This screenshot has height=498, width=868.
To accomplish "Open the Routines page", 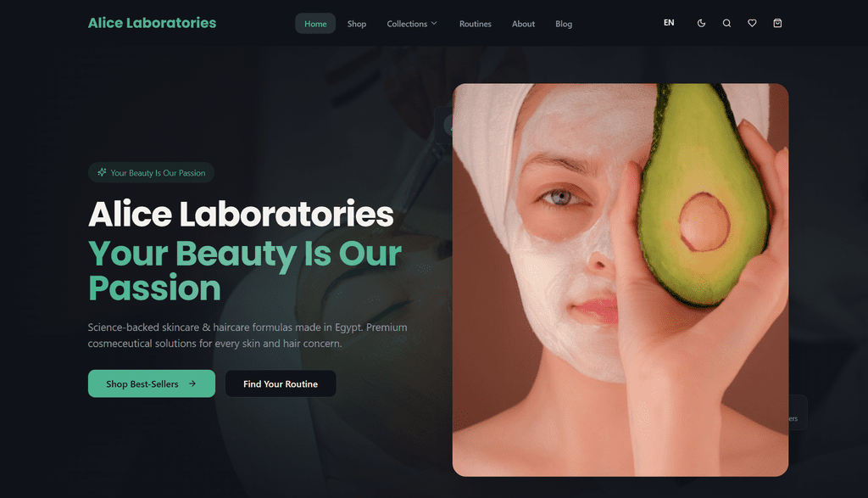I will point(475,24).
